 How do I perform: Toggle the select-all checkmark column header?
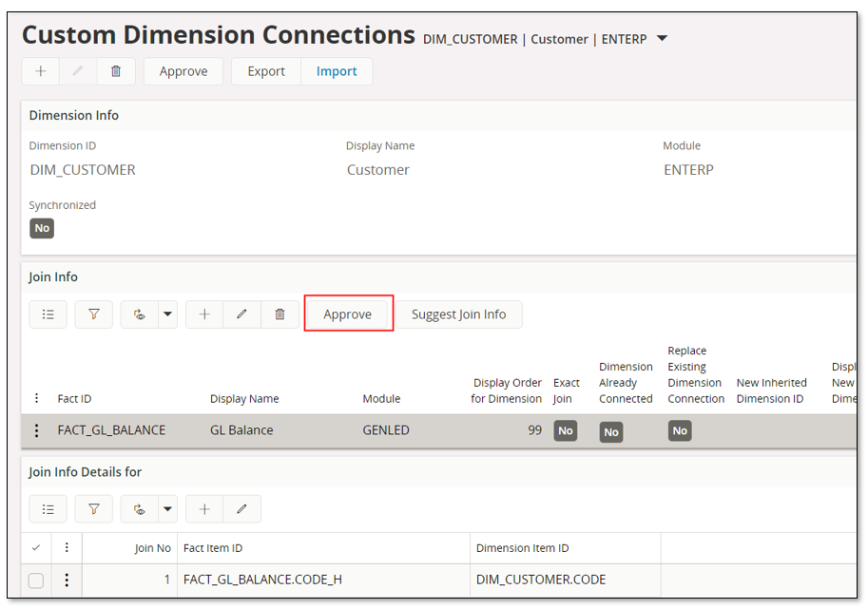(36, 547)
